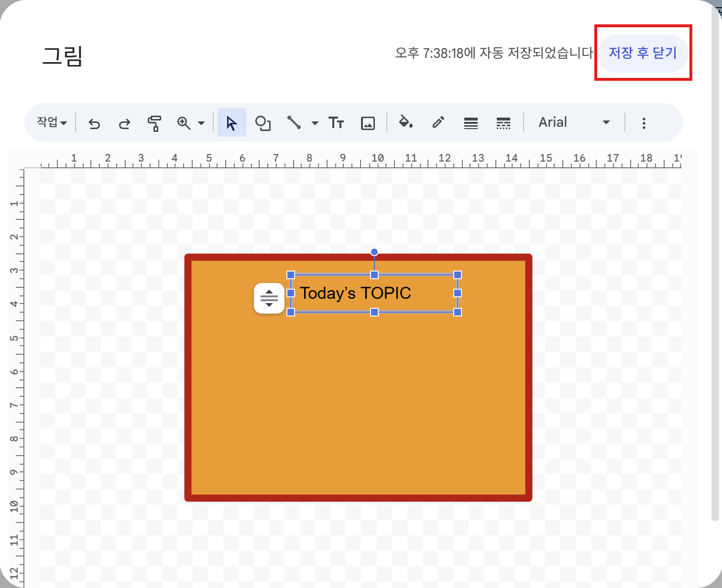Expand the line type dropdown arrow
The height and width of the screenshot is (588, 722).
click(315, 123)
